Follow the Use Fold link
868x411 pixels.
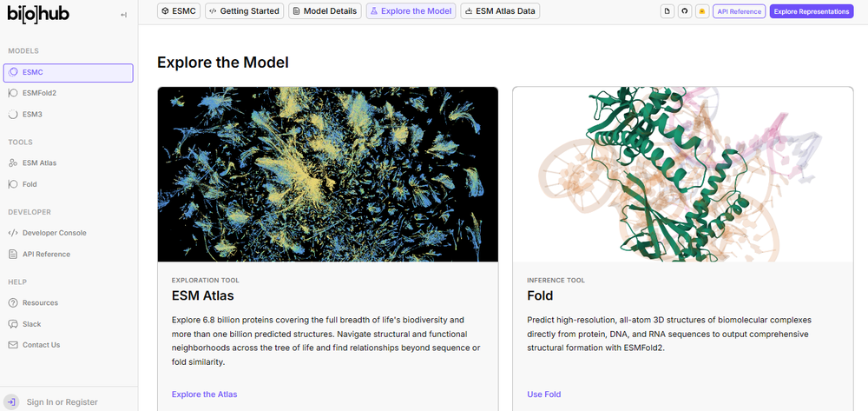tap(544, 394)
